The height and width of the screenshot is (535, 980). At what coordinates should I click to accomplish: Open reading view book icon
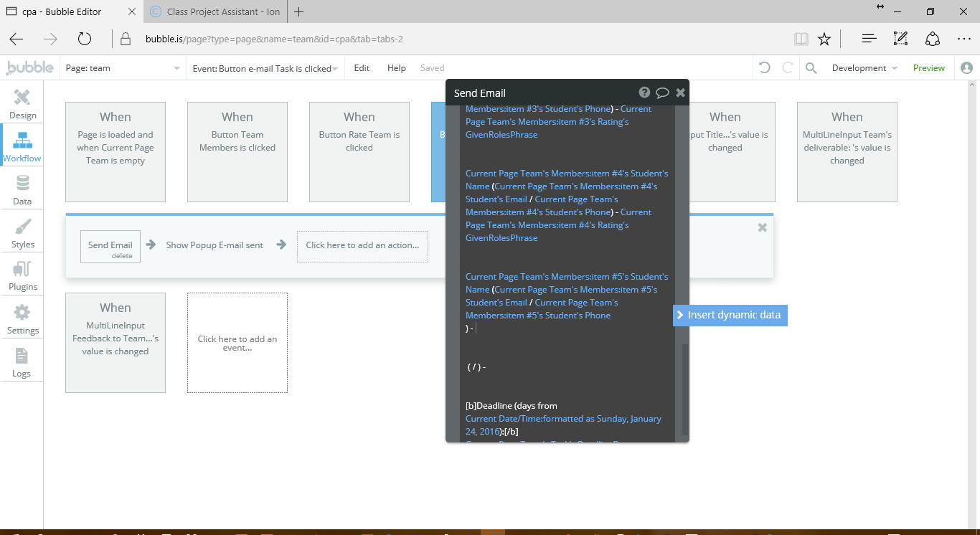(801, 39)
